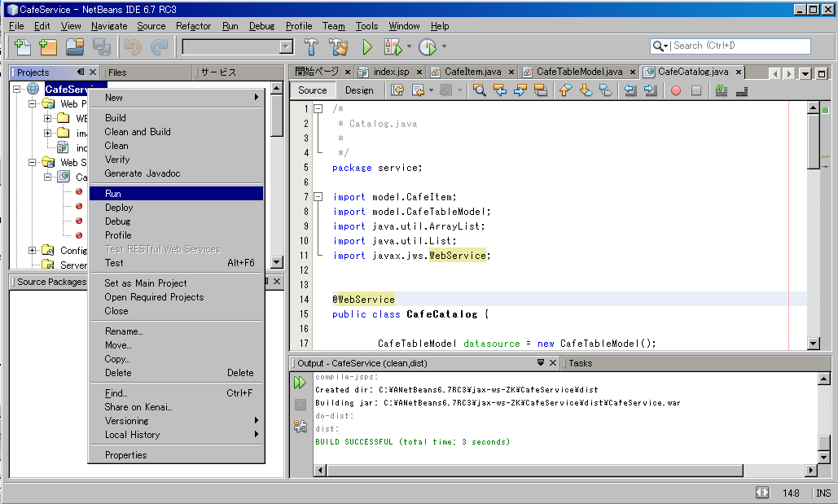The height and width of the screenshot is (504, 838).
Task: Click the Debug Main Project icon
Action: click(393, 47)
